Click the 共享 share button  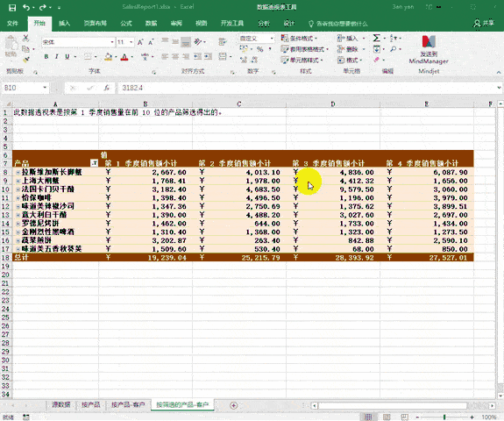(x=484, y=23)
